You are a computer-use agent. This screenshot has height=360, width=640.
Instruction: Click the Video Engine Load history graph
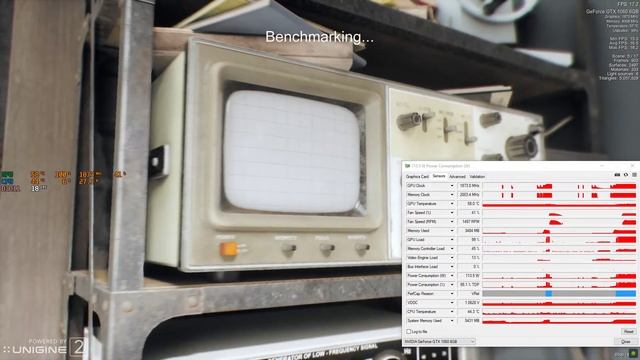[559, 258]
